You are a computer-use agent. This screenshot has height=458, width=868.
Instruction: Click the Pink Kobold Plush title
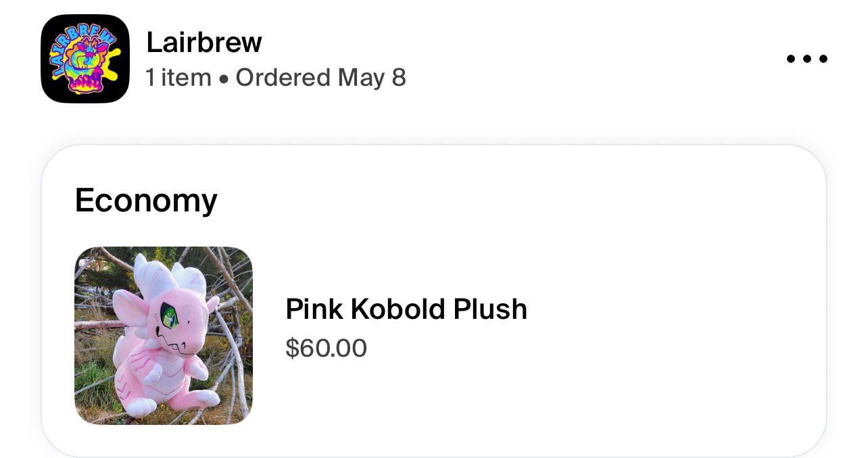(406, 309)
